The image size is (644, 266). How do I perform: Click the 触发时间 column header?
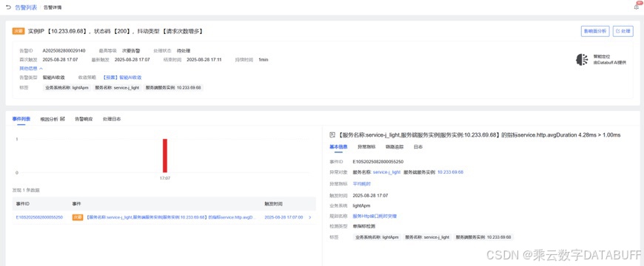pyautogui.click(x=274, y=204)
